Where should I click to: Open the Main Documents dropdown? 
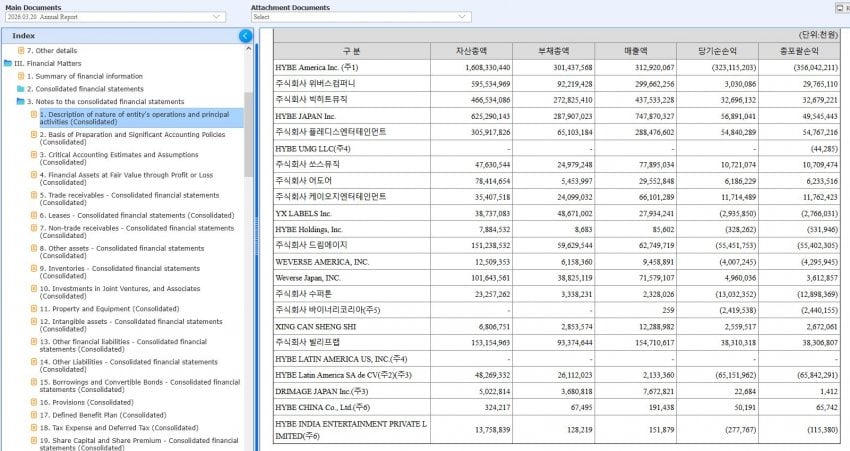115,17
